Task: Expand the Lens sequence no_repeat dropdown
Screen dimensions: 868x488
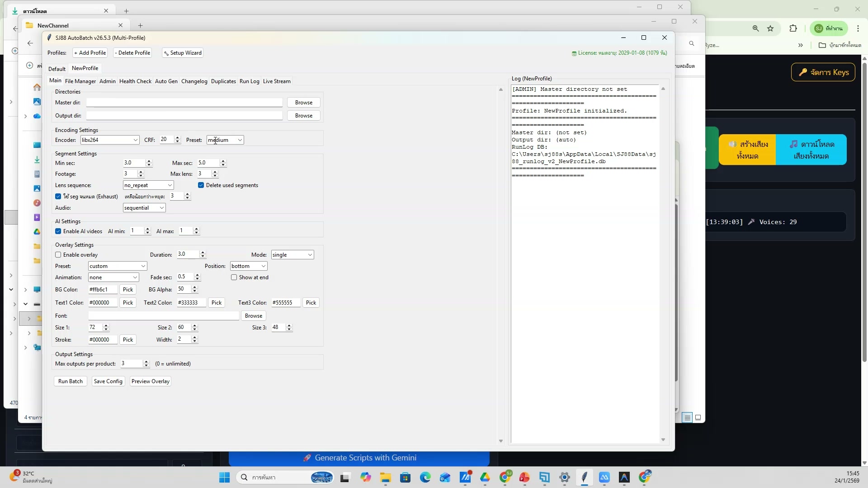Action: pyautogui.click(x=148, y=185)
